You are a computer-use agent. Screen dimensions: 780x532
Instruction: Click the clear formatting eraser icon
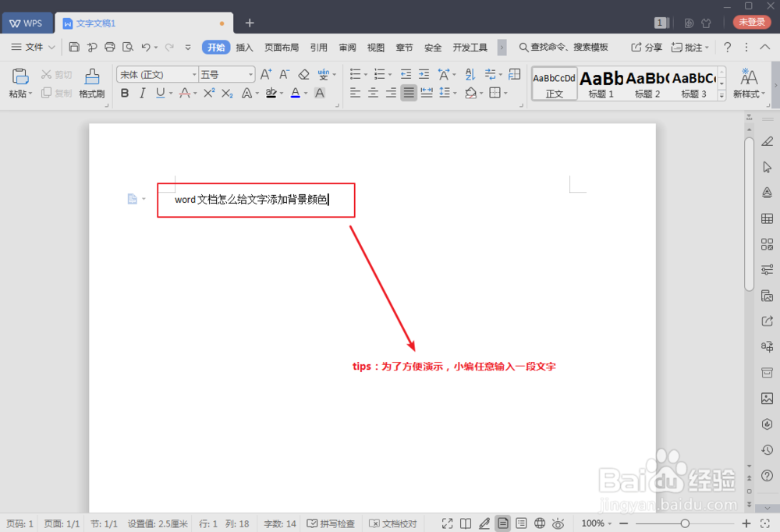[x=303, y=73]
